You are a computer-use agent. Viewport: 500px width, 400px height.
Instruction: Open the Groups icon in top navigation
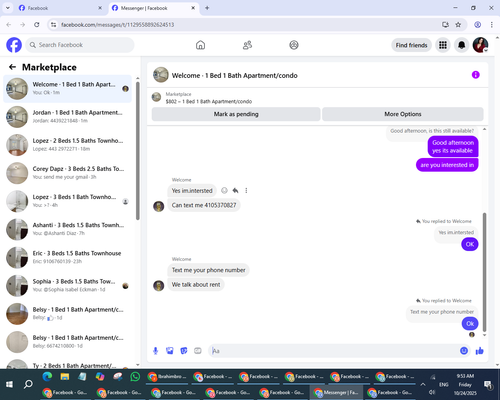(x=294, y=45)
